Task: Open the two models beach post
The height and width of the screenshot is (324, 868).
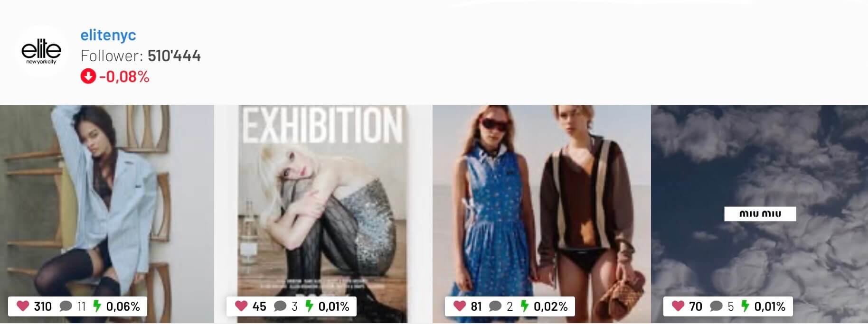Action: 542,214
